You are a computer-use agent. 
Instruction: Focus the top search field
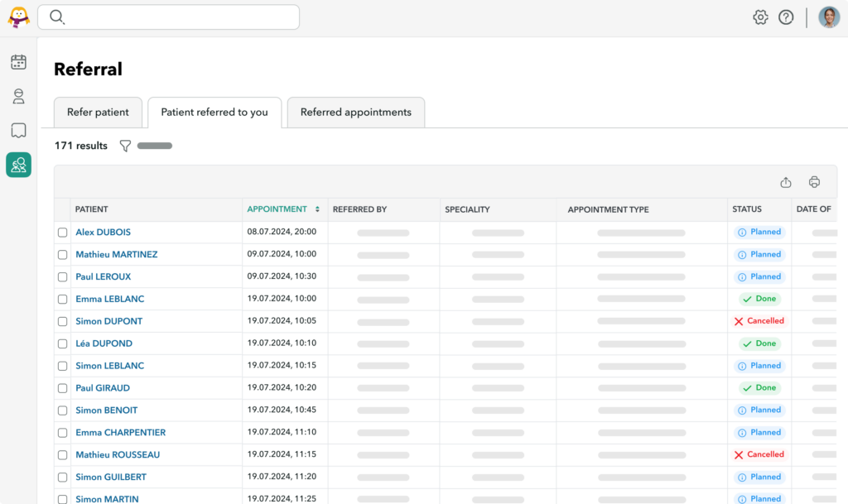168,17
